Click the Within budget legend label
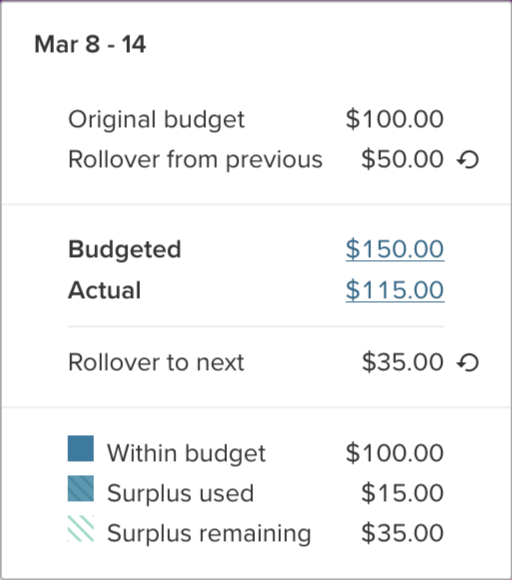The height and width of the screenshot is (580, 512). (186, 453)
